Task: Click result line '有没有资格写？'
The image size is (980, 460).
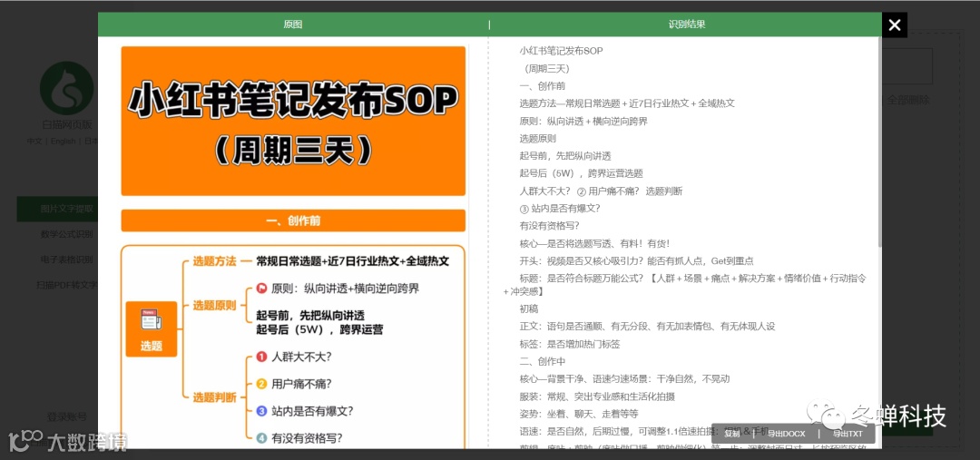Action: (549, 226)
